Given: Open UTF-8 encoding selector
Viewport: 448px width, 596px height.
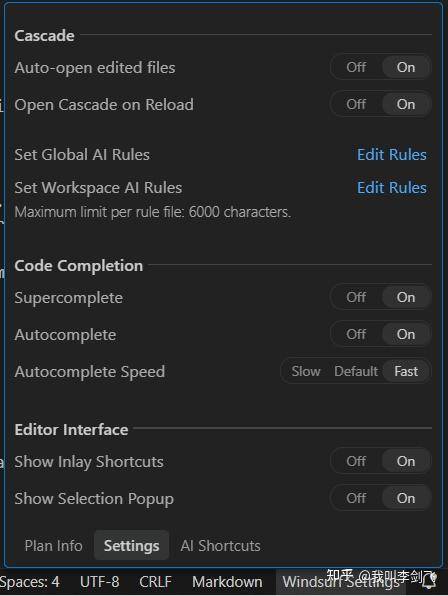Looking at the screenshot, I should pyautogui.click(x=100, y=582).
